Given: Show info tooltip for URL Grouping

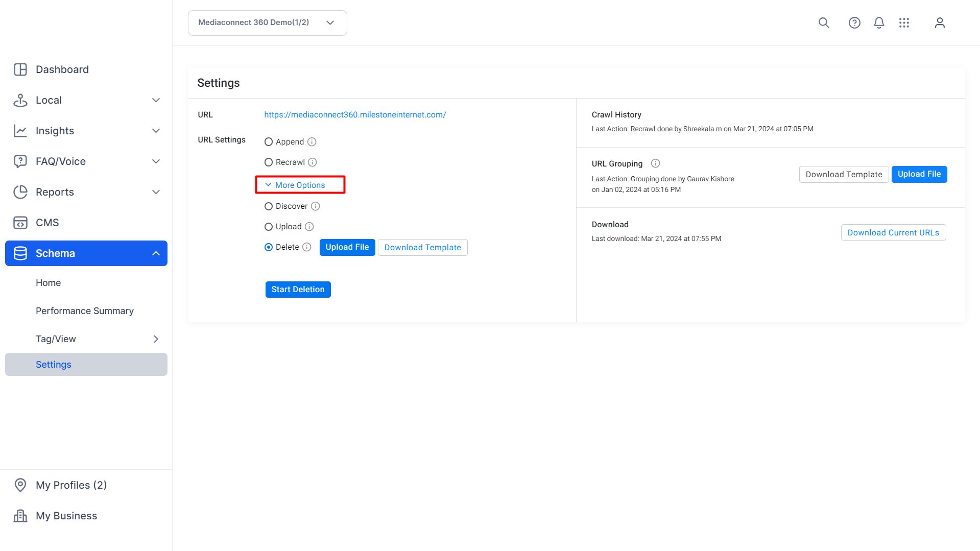Looking at the screenshot, I should pyautogui.click(x=656, y=163).
